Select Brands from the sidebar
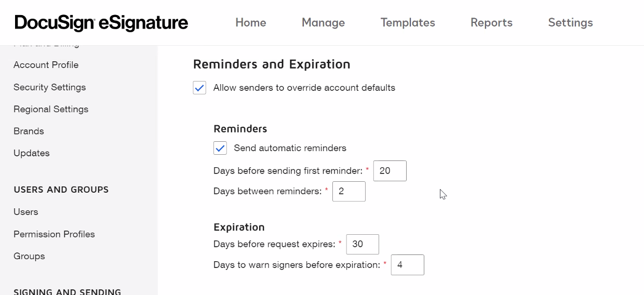644x295 pixels. point(29,131)
